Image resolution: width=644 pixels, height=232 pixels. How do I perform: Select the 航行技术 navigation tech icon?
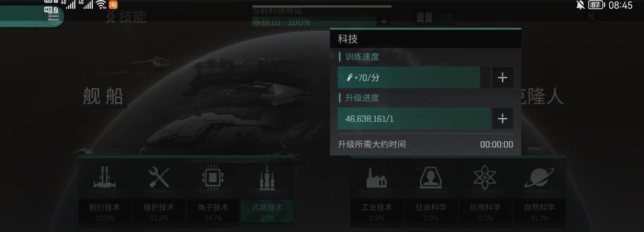[104, 178]
